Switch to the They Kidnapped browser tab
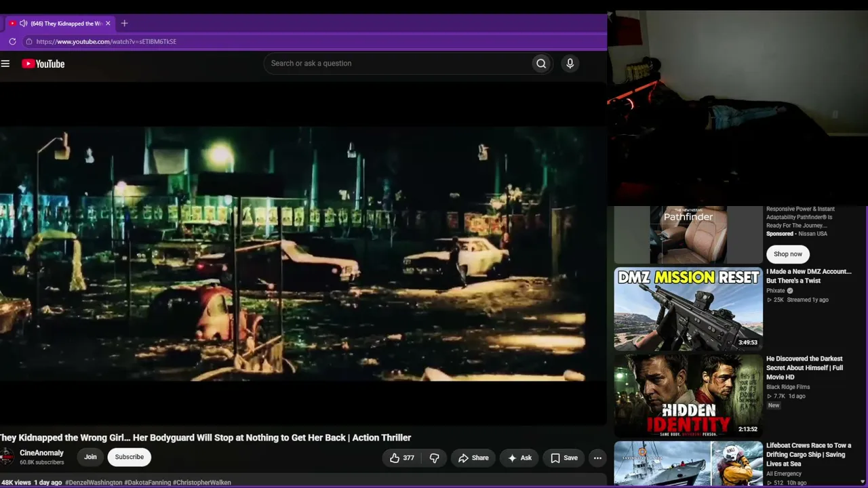 60,23
